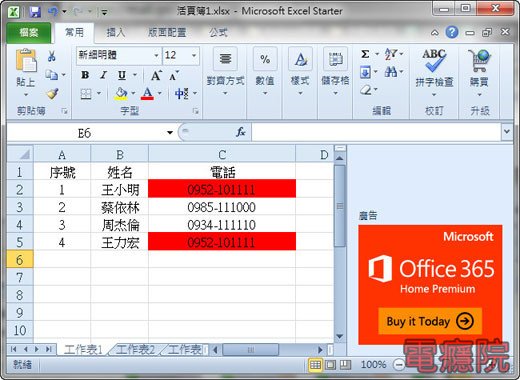Click the Clear eraser icon
520x380 pixels.
(x=366, y=90)
